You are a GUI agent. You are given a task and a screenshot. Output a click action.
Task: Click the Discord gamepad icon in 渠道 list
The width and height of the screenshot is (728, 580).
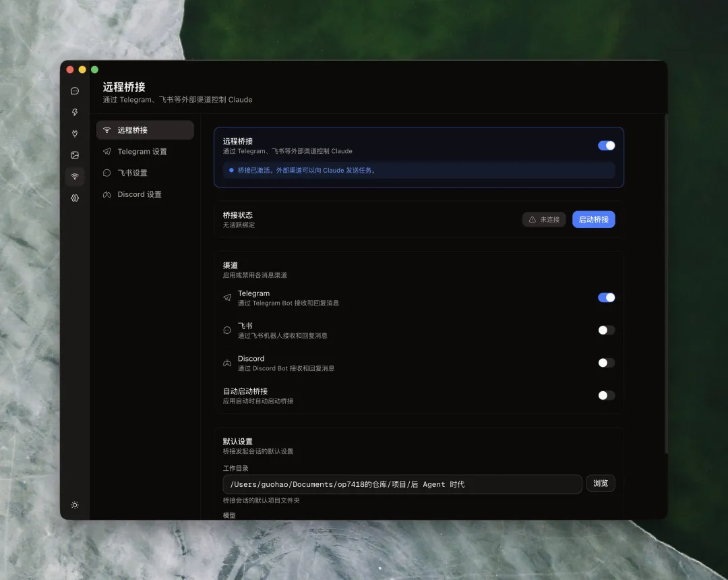(227, 363)
